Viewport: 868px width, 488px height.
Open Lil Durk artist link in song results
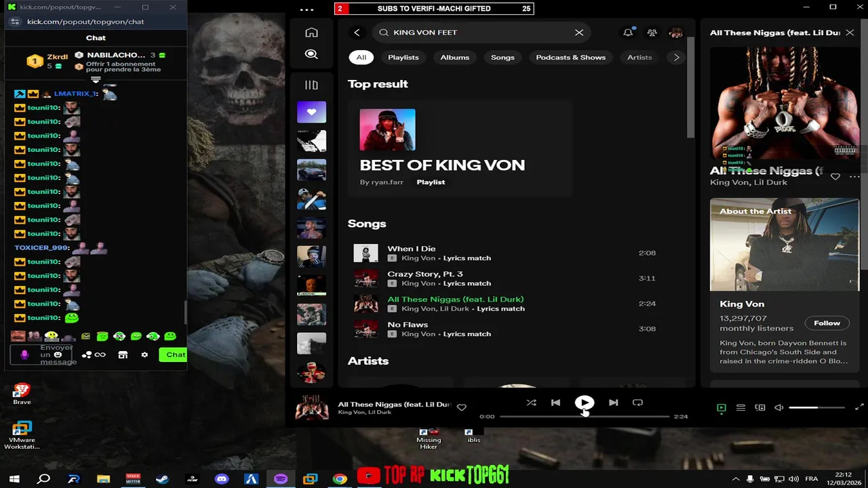coord(455,308)
